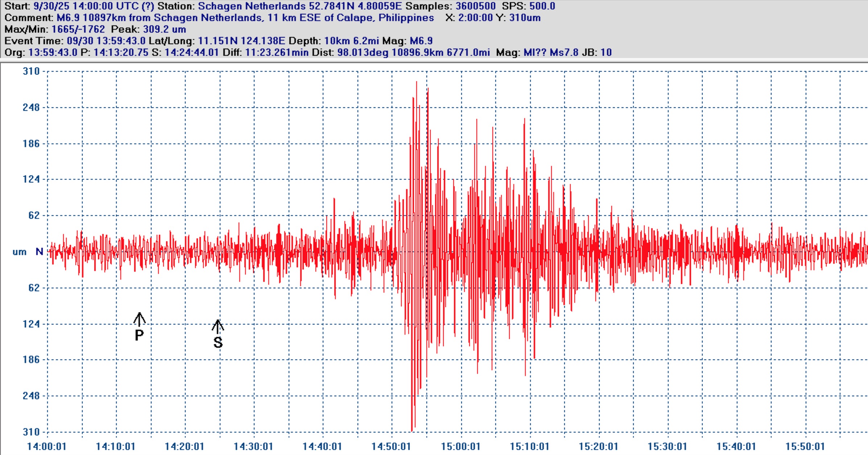
Task: Click the Peak value 309.2 um
Action: tap(164, 29)
